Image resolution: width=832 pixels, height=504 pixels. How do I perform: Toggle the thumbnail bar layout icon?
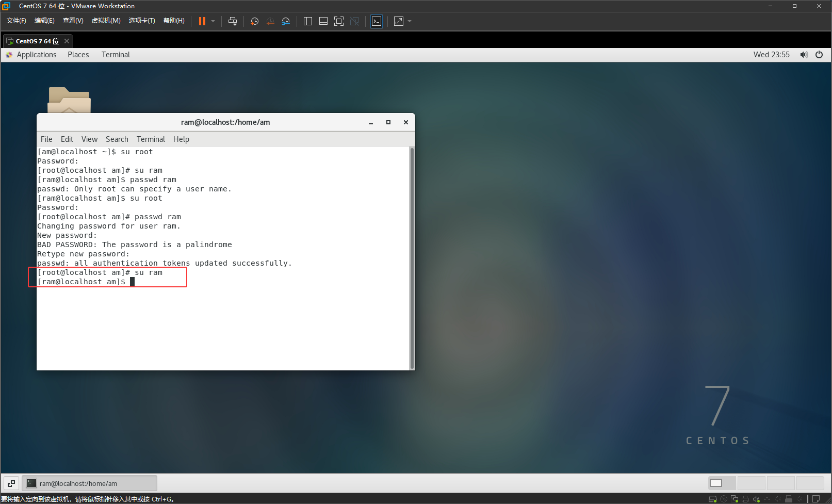[323, 21]
